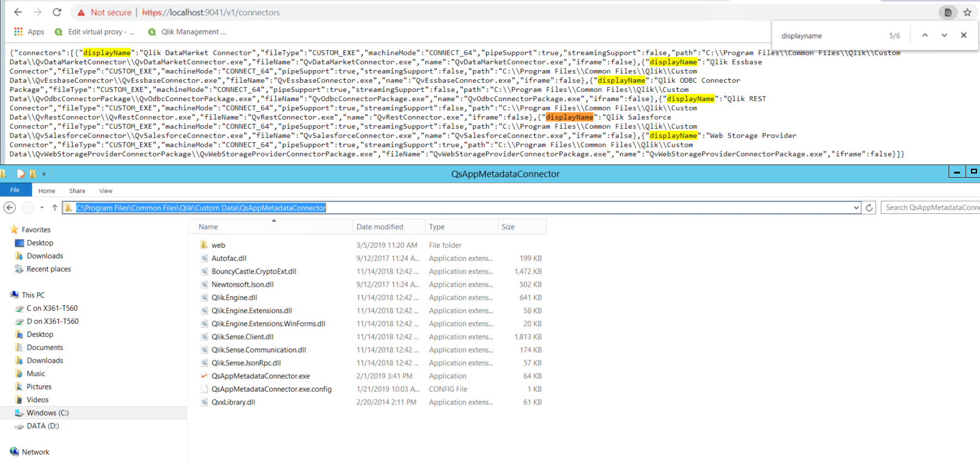Click the browser forward arrow
This screenshot has height=462, width=980.
pos(38,12)
